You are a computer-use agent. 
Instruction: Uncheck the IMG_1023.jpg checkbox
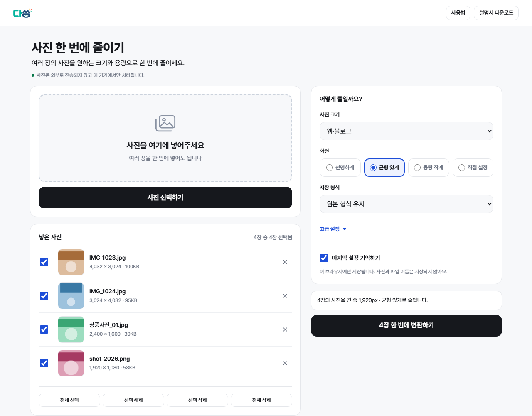(x=44, y=262)
